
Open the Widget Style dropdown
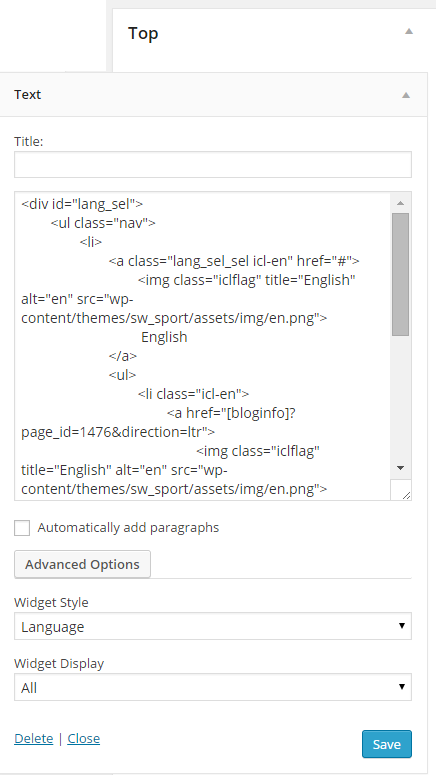(213, 627)
